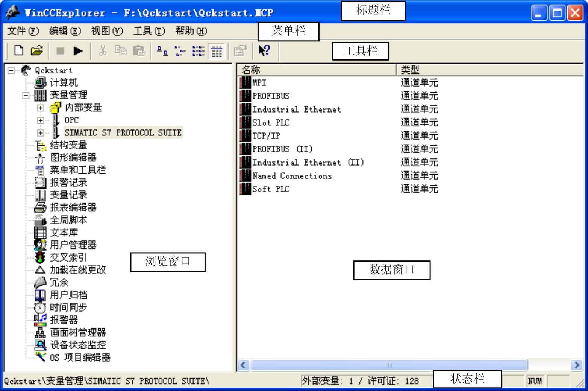Collapse the 变量管理 tree node
588x391 pixels.
(x=26, y=95)
